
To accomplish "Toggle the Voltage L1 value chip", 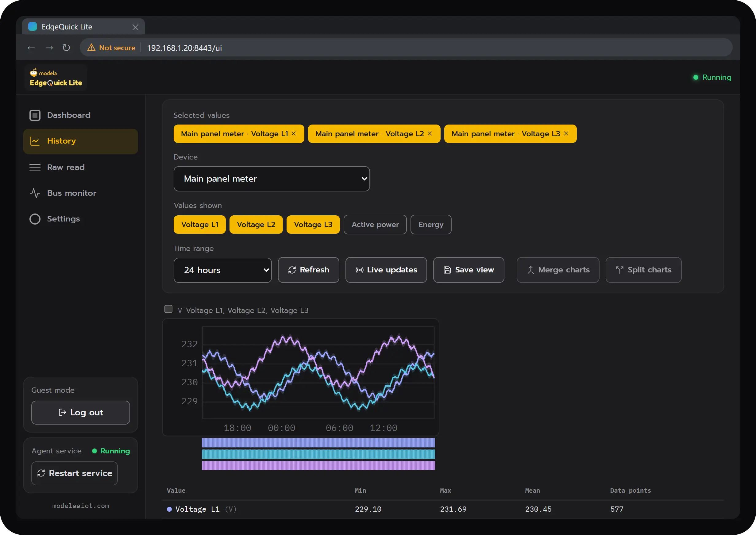I will coord(200,225).
